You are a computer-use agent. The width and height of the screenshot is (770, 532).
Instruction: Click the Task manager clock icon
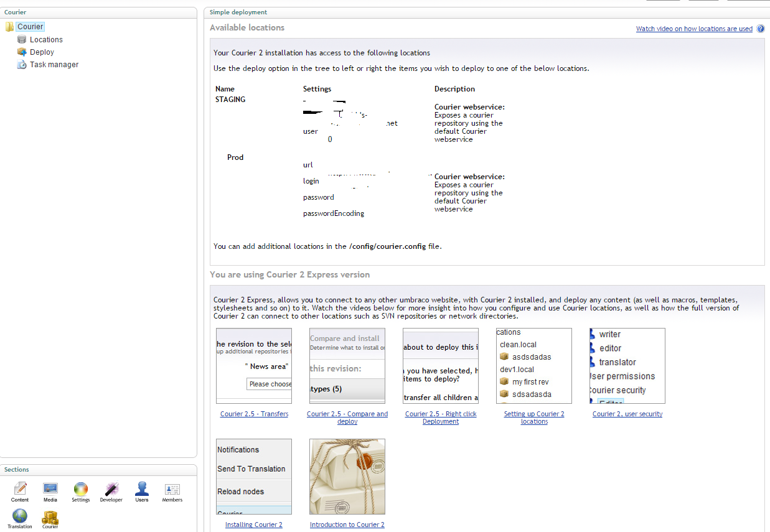(x=22, y=64)
